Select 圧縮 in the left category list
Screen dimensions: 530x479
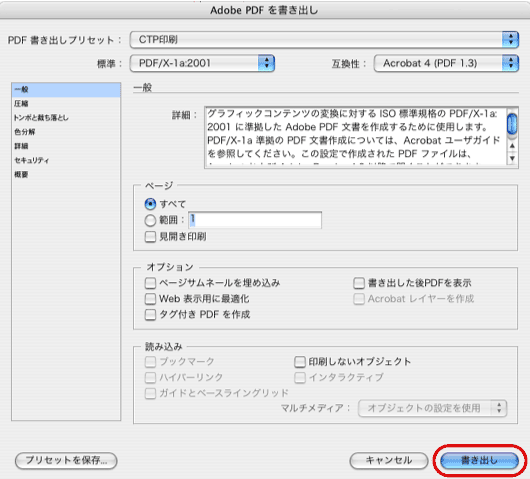tap(66, 103)
